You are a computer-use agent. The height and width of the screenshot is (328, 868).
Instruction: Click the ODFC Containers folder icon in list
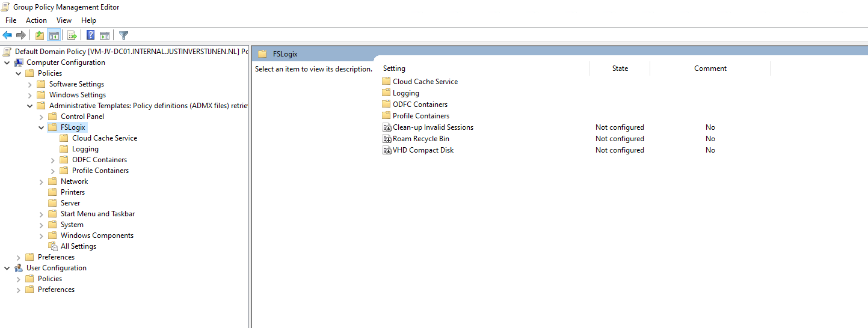(386, 105)
